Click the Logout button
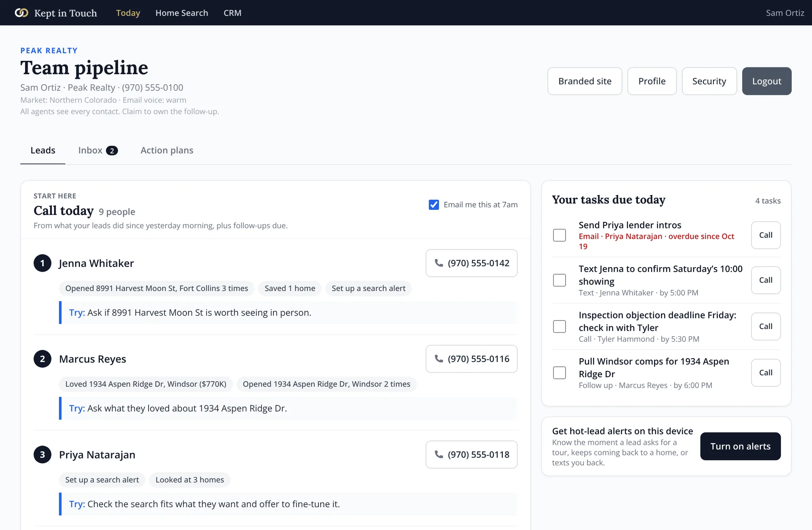The image size is (812, 530). pyautogui.click(x=767, y=81)
